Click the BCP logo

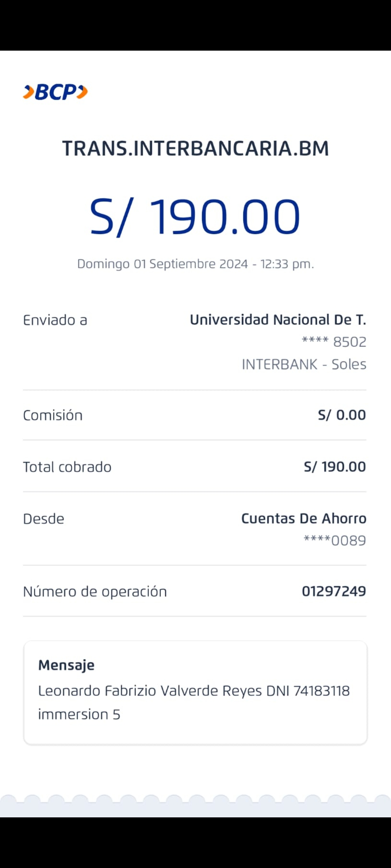click(x=55, y=92)
